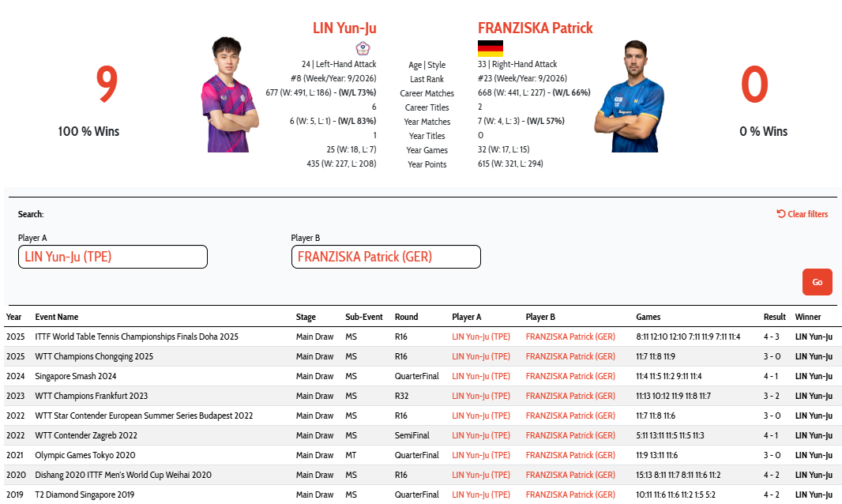Click games score '11:7 11:8 11:9'
Screen dimensions: 842x504
(656, 356)
